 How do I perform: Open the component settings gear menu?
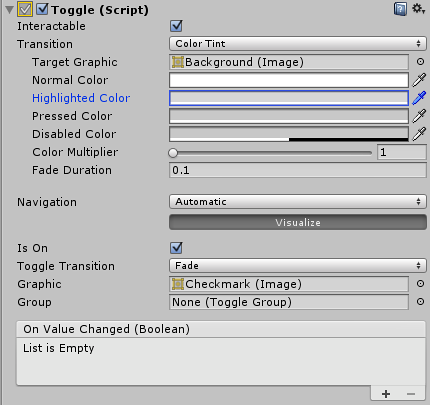[x=418, y=9]
